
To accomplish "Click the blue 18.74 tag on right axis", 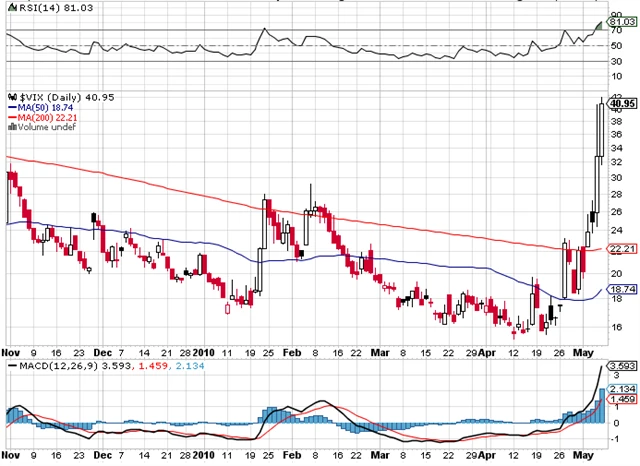I will click(622, 288).
